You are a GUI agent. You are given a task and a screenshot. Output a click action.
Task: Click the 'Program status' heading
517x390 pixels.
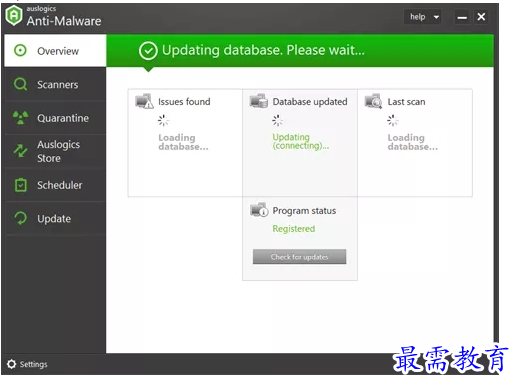(304, 211)
